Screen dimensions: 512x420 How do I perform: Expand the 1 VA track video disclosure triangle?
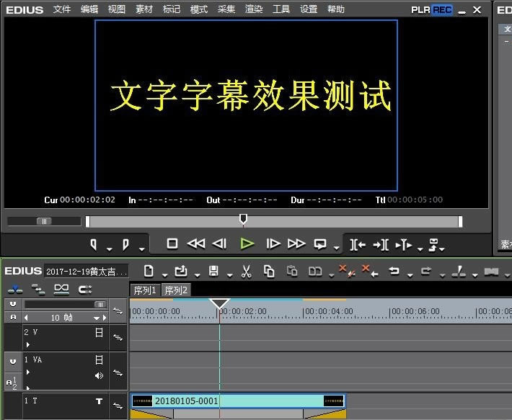(x=28, y=372)
